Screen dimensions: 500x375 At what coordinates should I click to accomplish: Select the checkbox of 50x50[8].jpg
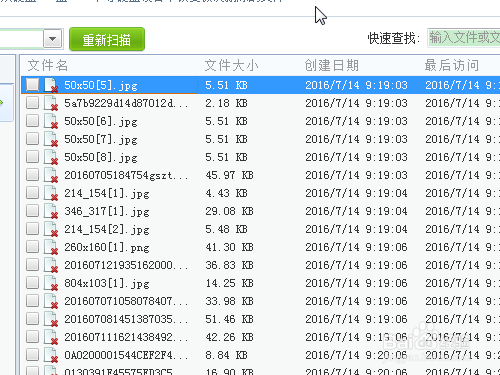[33, 157]
